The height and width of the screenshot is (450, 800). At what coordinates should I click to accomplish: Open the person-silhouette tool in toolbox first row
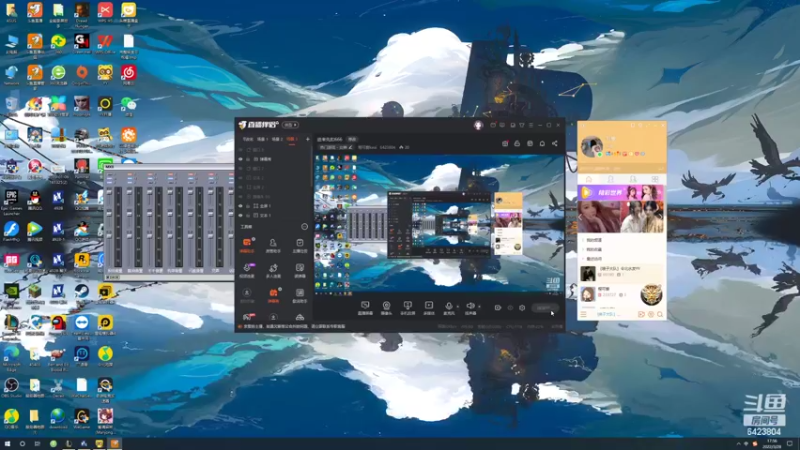273,243
